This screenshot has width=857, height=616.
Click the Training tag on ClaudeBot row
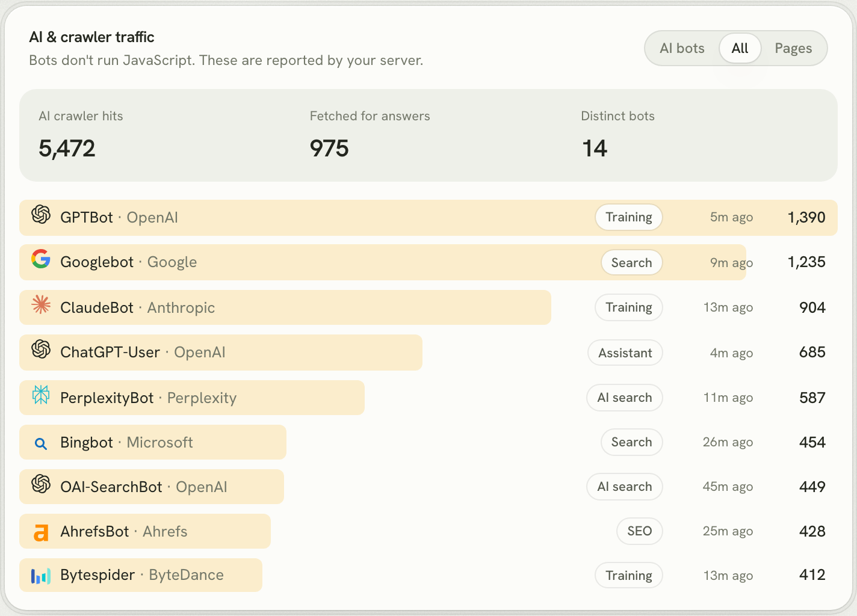pyautogui.click(x=629, y=307)
